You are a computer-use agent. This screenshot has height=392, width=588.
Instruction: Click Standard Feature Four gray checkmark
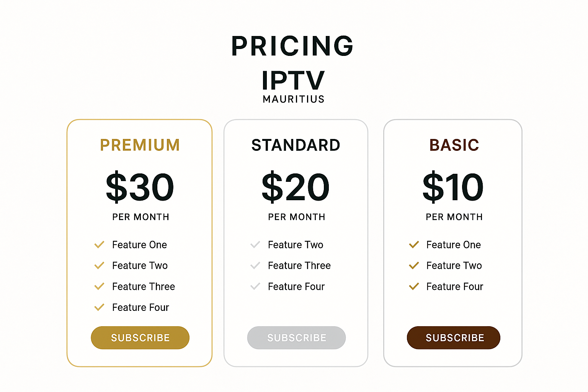[x=255, y=286]
